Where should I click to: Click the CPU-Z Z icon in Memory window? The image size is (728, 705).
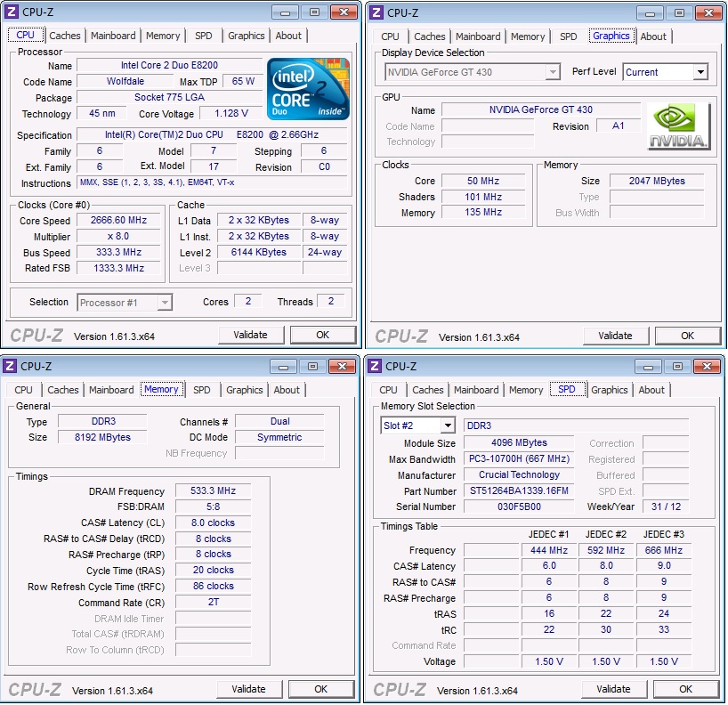[x=10, y=367]
